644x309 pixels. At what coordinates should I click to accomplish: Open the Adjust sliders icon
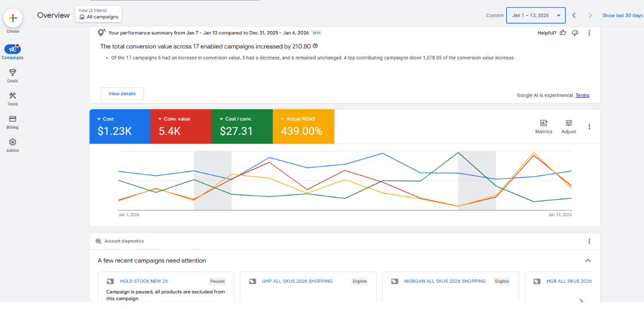pos(569,123)
